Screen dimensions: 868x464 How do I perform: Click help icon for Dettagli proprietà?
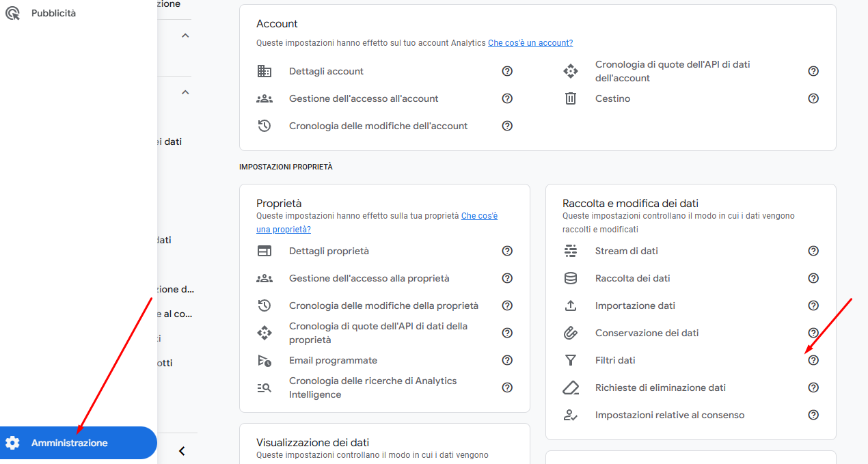(507, 251)
